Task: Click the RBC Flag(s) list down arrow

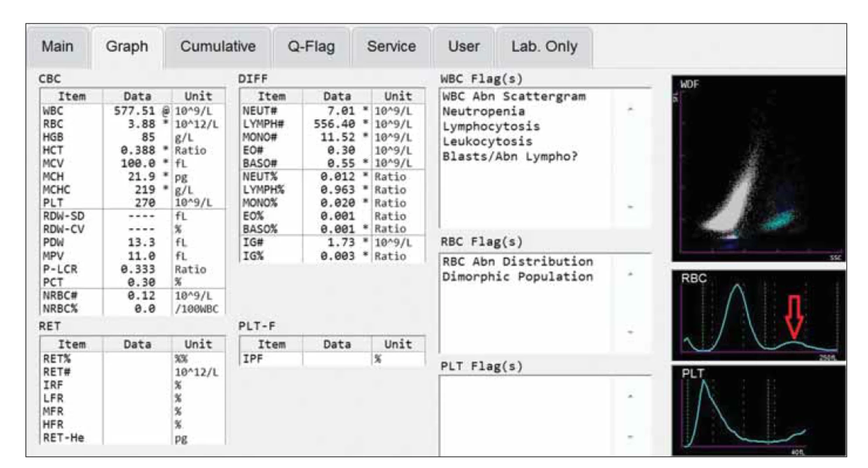Action: click(x=630, y=332)
